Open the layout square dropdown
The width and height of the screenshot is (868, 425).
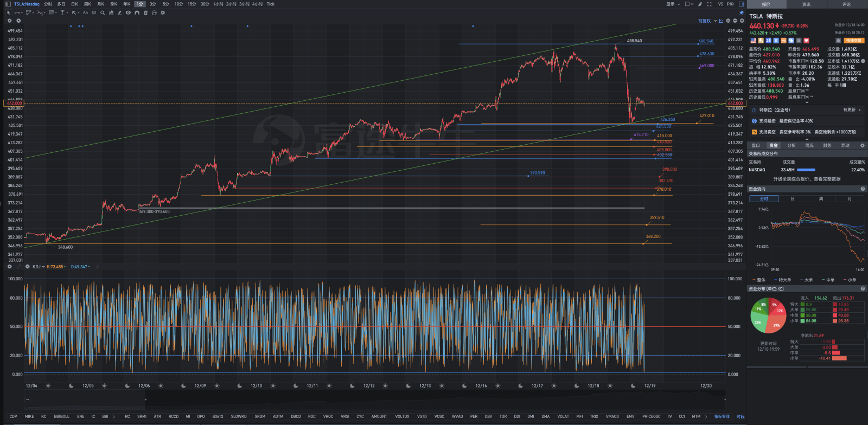(x=689, y=4)
